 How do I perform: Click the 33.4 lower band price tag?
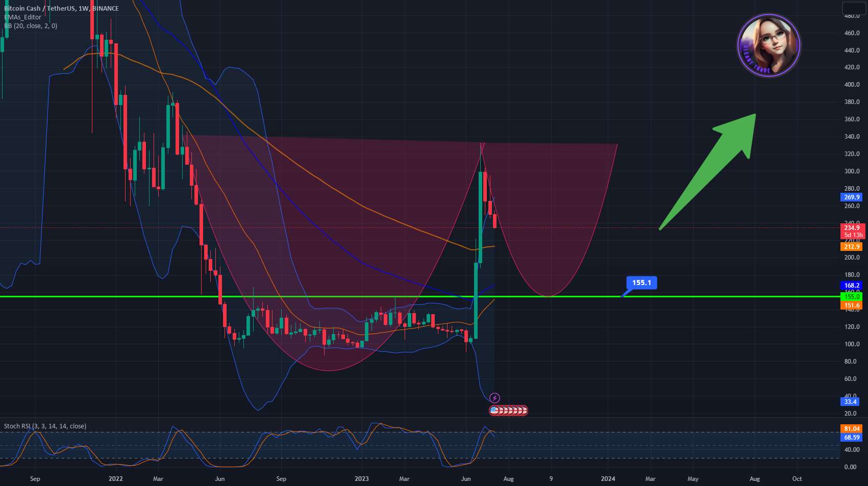point(850,401)
